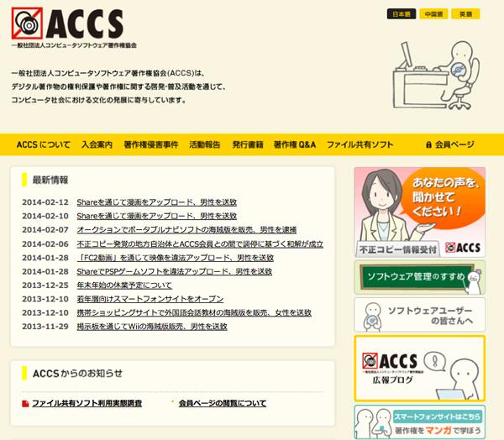Click ソフトウェアユーザーの皆さんへ banner
The width and height of the screenshot is (504, 440).
[x=418, y=314]
